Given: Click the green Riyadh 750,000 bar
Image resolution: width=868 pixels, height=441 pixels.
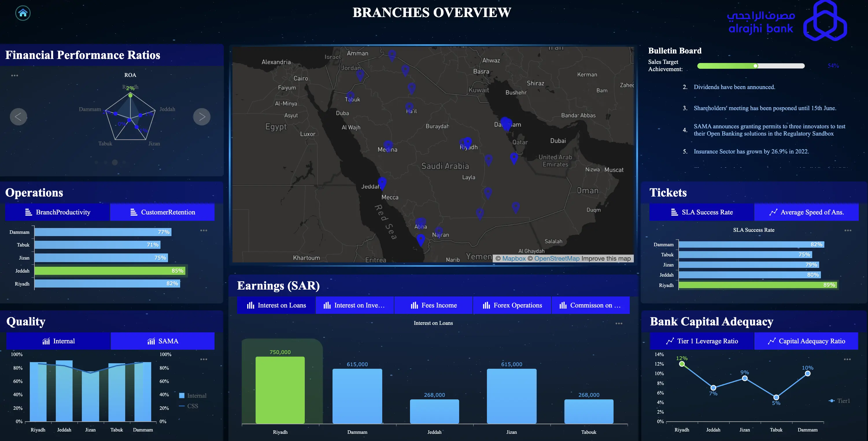Looking at the screenshot, I should click(x=280, y=390).
